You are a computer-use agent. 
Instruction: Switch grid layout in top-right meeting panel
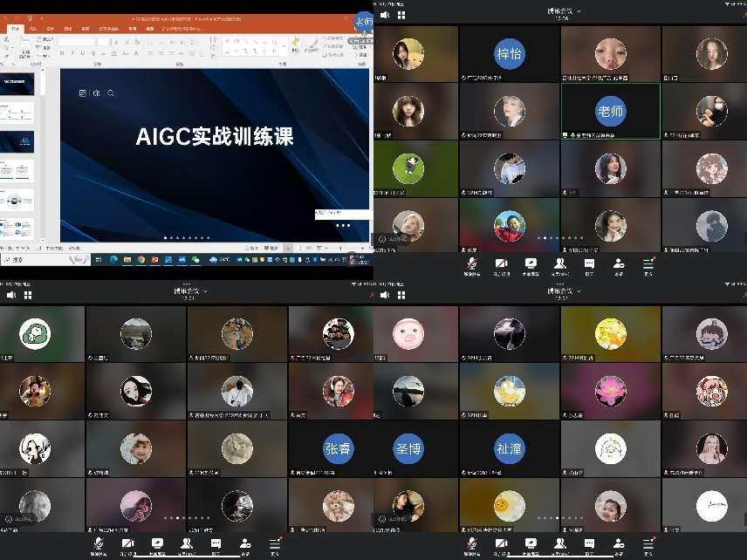point(401,15)
